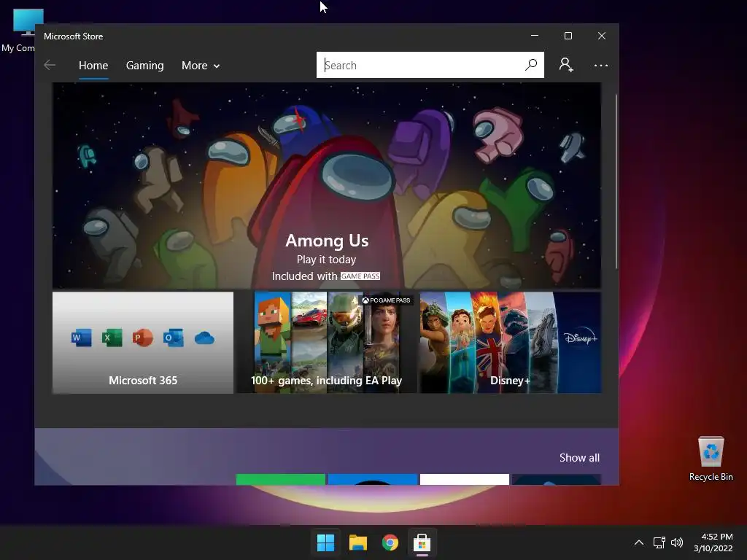Launch Google Chrome from the taskbar

point(390,542)
